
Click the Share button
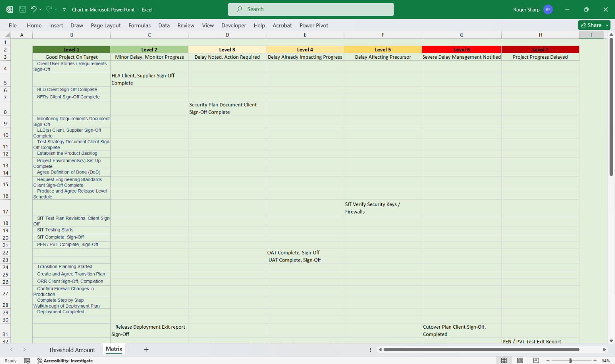591,25
